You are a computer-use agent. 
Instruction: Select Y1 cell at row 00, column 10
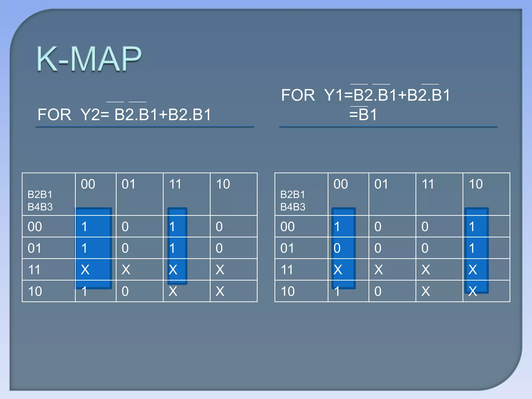tap(486, 226)
